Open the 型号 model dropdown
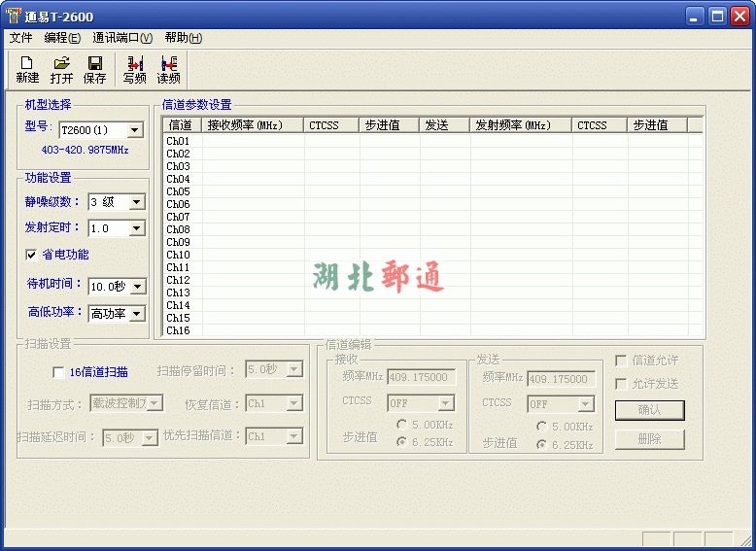Viewport: 756px width, 551px height. 135,130
